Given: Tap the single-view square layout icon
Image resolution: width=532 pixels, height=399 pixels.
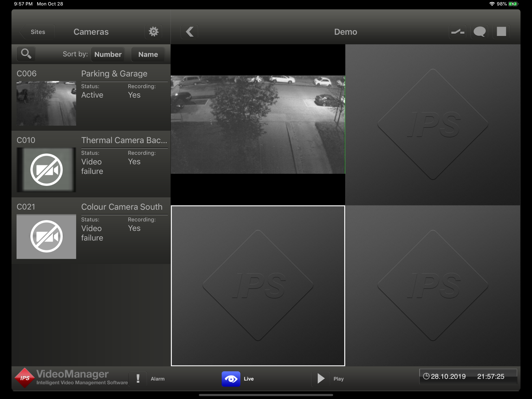Looking at the screenshot, I should pyautogui.click(x=501, y=32).
